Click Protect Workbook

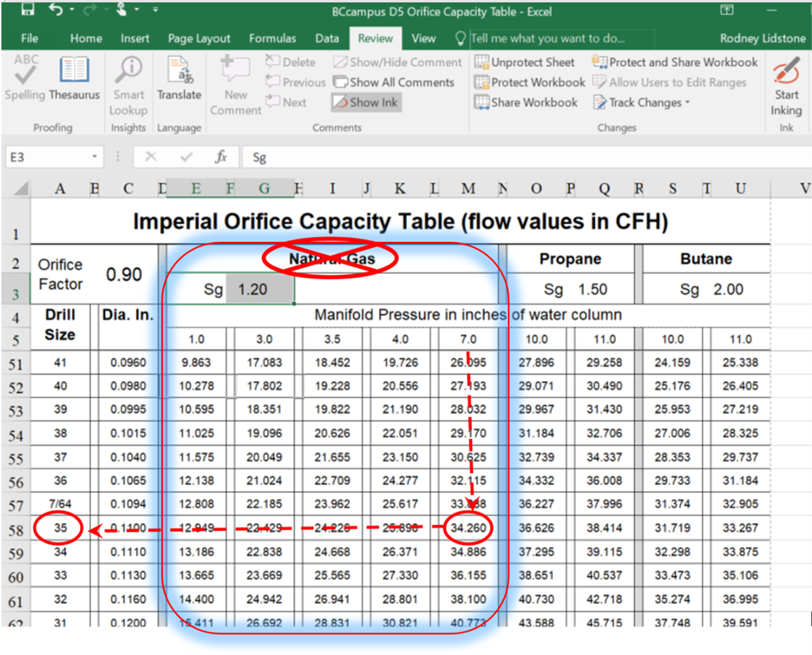click(529, 82)
